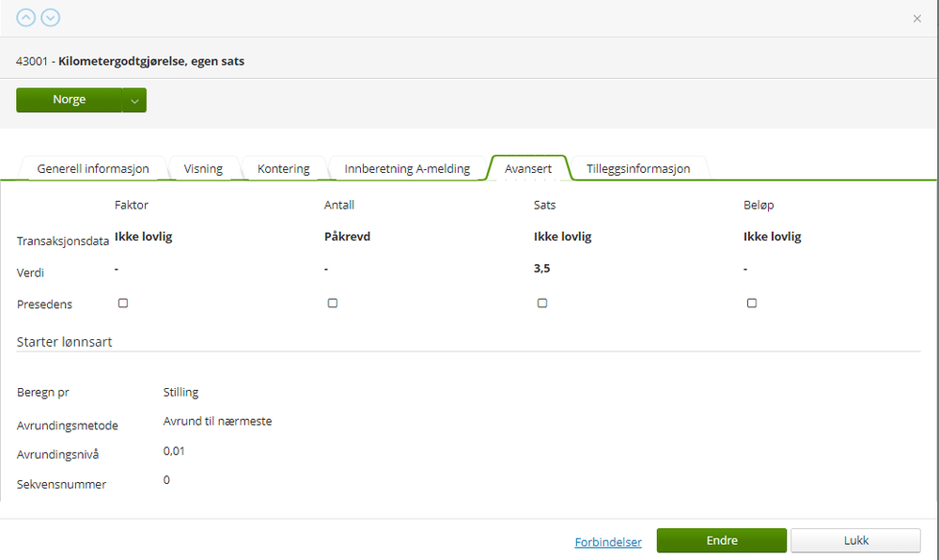Click the Antall column header
This screenshot has width=939, height=560.
pyautogui.click(x=339, y=205)
